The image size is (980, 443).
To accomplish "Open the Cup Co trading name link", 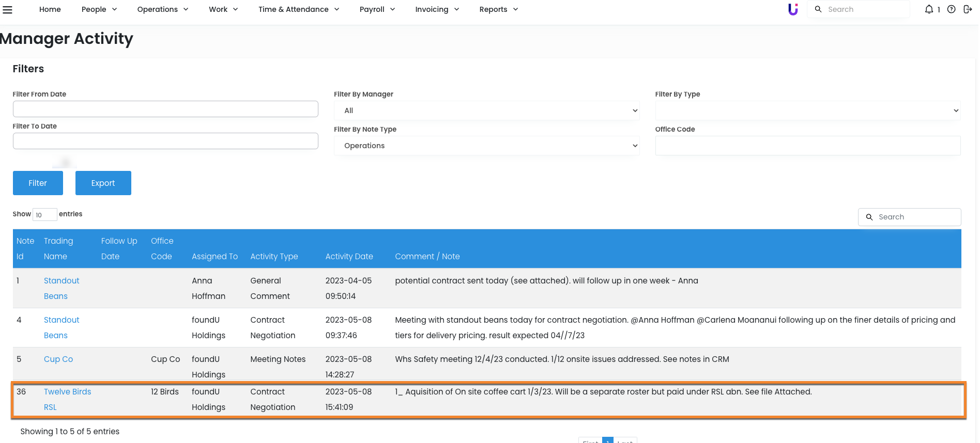I will pos(58,359).
